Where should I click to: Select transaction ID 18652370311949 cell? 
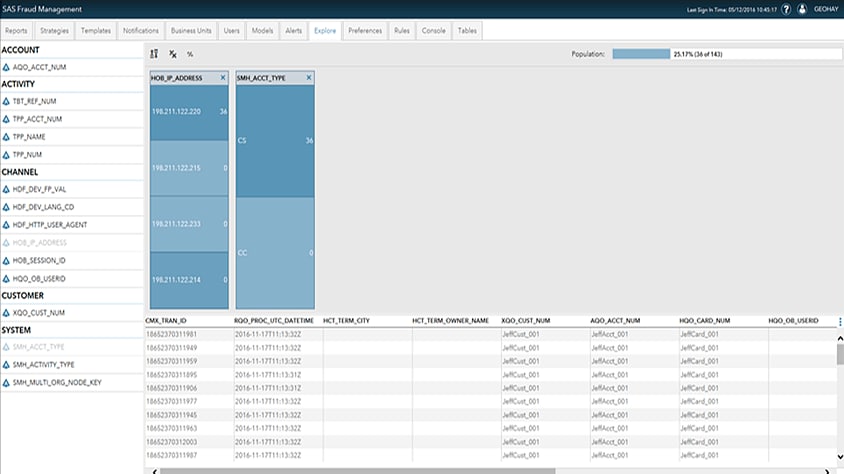(189, 348)
